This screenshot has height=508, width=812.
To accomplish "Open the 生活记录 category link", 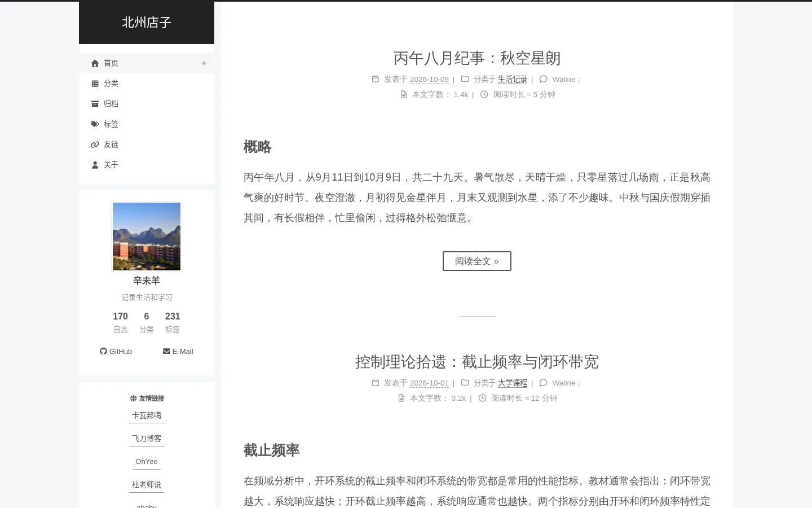I will click(513, 80).
